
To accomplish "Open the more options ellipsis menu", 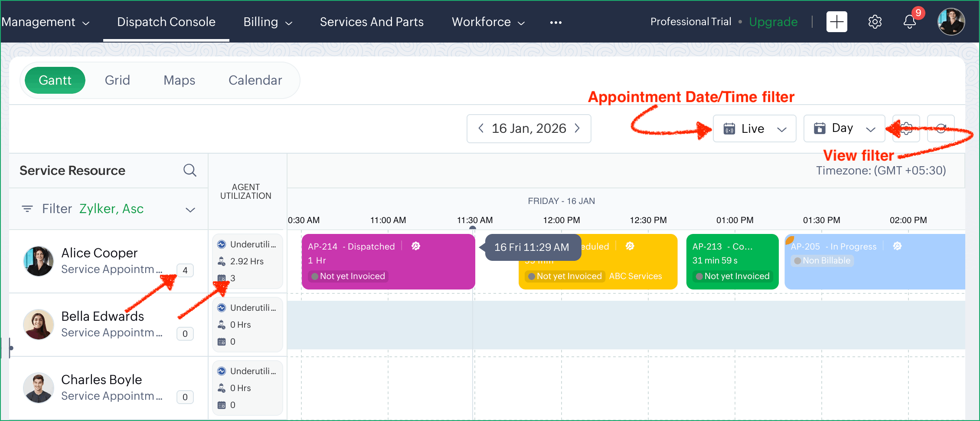I will pos(555,23).
